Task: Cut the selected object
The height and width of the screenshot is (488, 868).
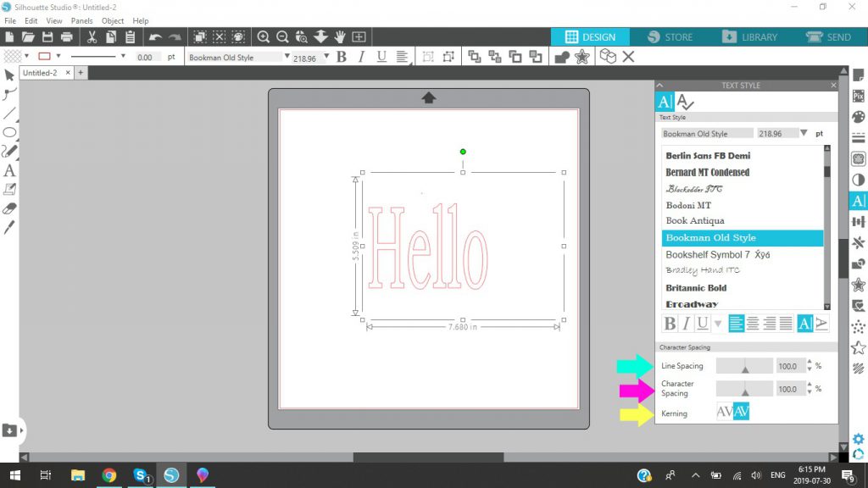Action: [92, 37]
